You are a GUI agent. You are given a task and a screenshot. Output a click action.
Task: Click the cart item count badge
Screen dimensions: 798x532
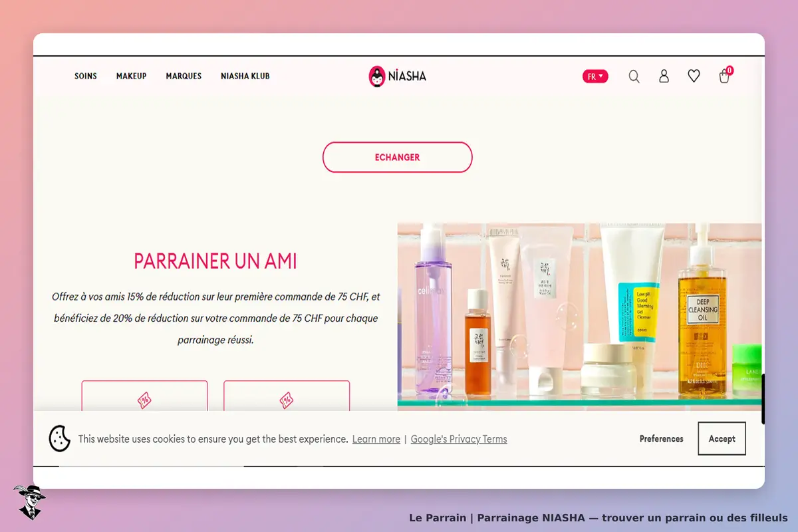pos(730,70)
